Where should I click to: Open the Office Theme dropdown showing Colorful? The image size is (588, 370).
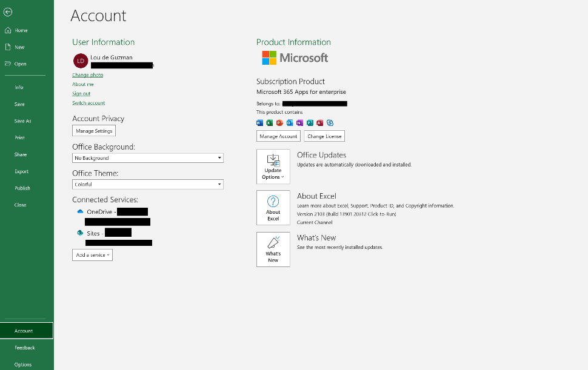(148, 184)
